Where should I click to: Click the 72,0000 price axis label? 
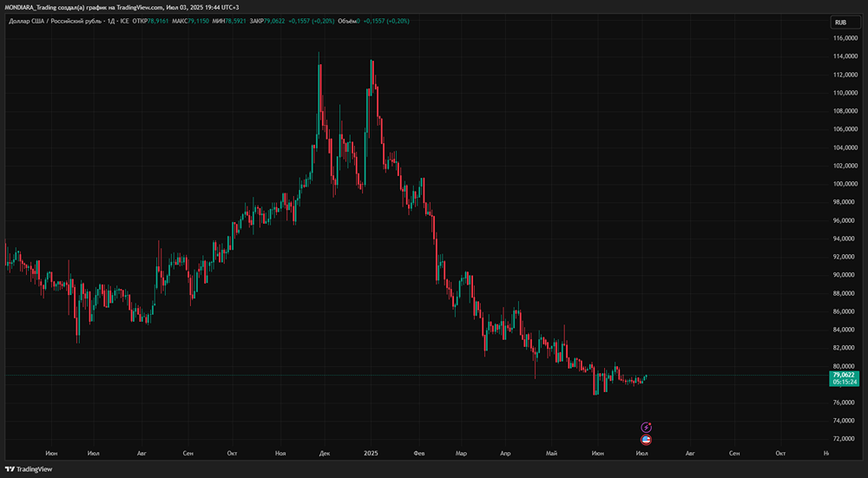(x=845, y=439)
